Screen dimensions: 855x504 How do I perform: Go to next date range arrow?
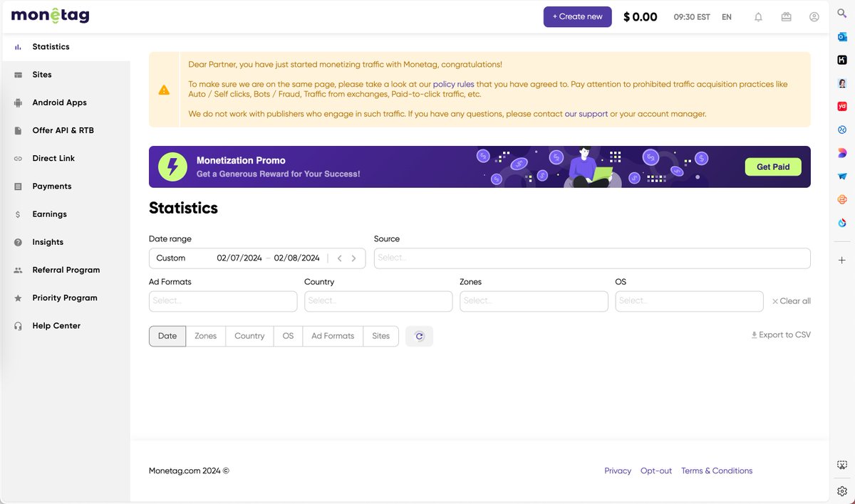pyautogui.click(x=353, y=258)
